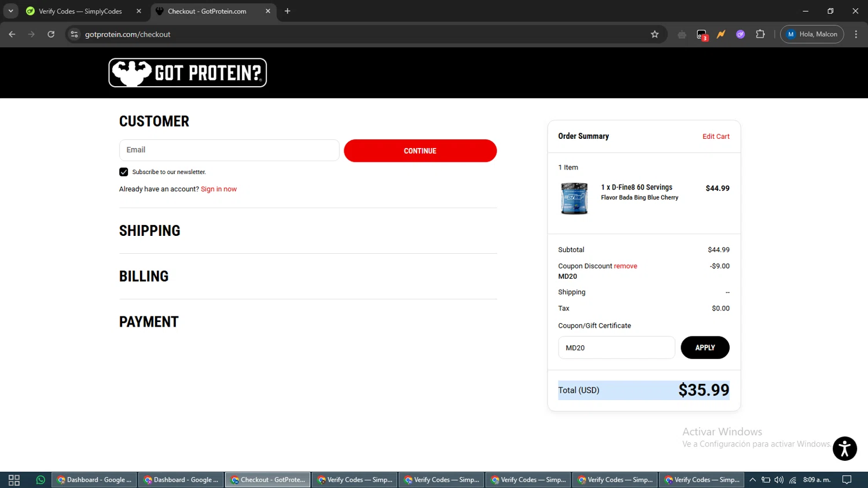The height and width of the screenshot is (488, 868).
Task: Click 'Flavor Bada Bing Blue Cherry' text
Action: click(639, 198)
